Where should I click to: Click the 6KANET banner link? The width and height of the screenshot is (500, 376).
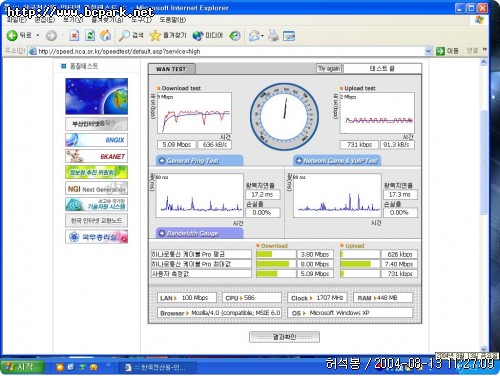coord(97,156)
